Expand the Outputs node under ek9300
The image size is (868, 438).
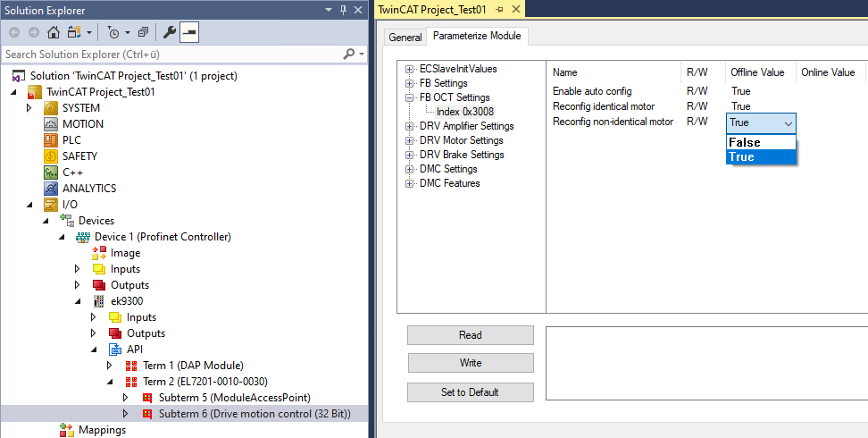click(94, 333)
